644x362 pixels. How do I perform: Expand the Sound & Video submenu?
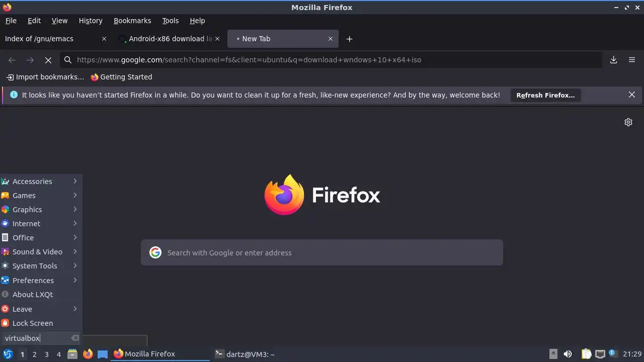coord(41,251)
